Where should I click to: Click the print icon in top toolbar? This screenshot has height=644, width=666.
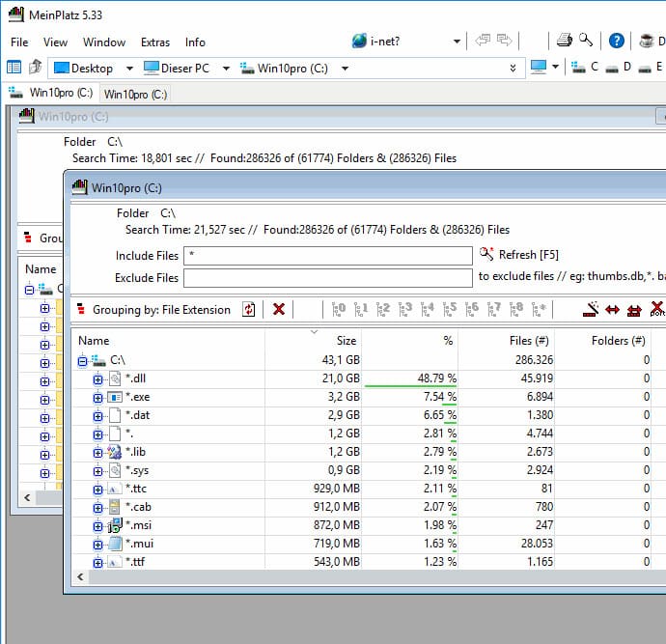(x=566, y=41)
